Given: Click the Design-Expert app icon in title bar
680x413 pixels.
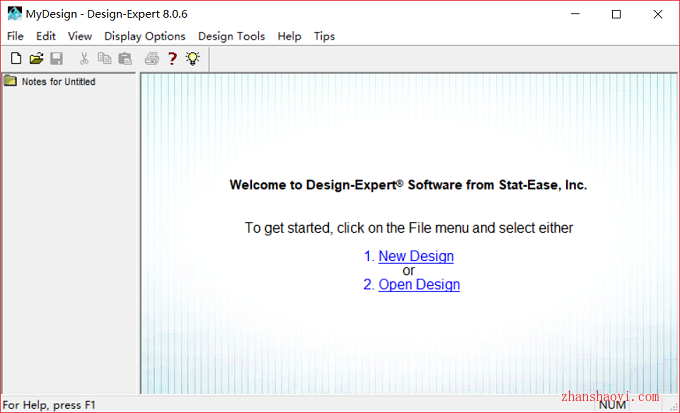Looking at the screenshot, I should pos(15,14).
